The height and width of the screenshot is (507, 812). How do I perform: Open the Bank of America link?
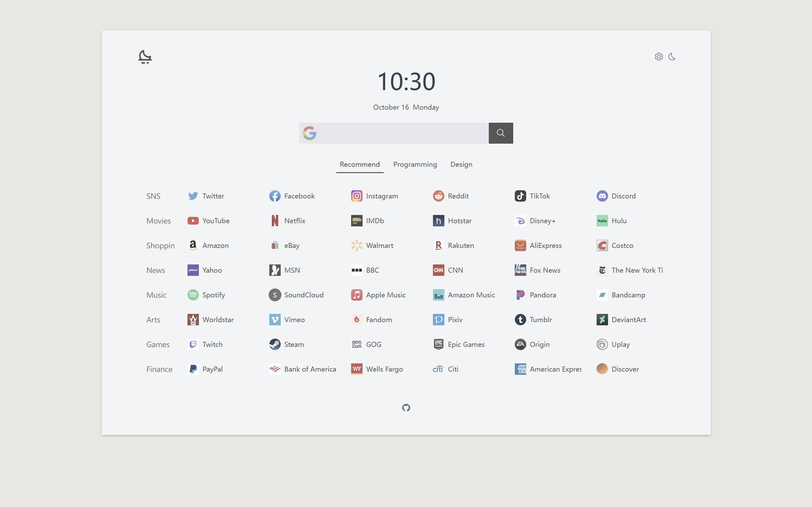coord(310,369)
